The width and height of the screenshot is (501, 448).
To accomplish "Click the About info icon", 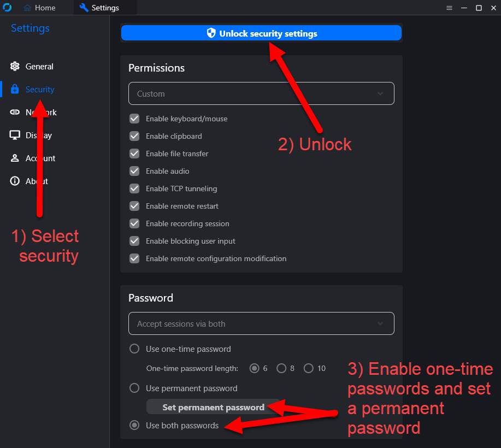I will tap(15, 181).
